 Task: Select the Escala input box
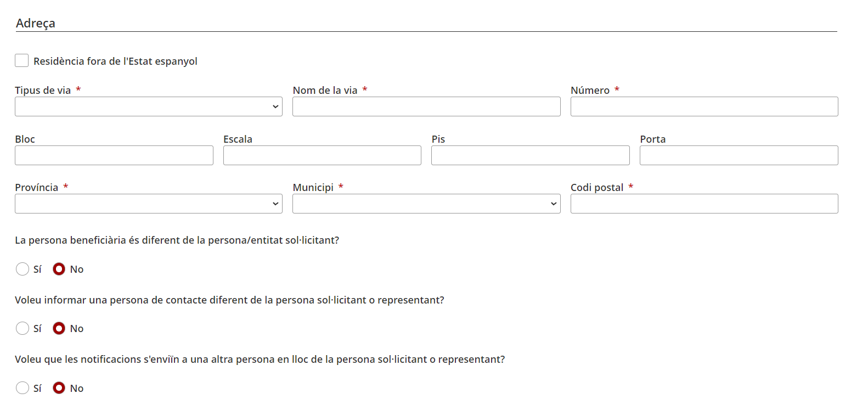322,155
